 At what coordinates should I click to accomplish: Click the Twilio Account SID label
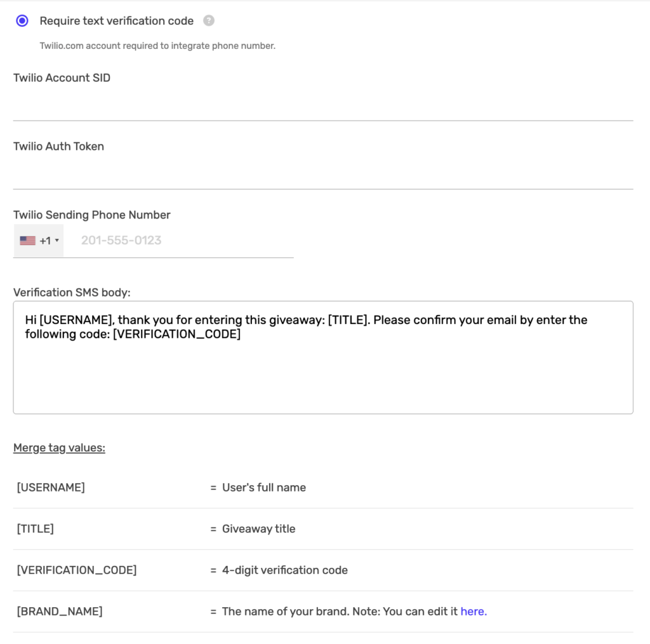[x=62, y=77]
